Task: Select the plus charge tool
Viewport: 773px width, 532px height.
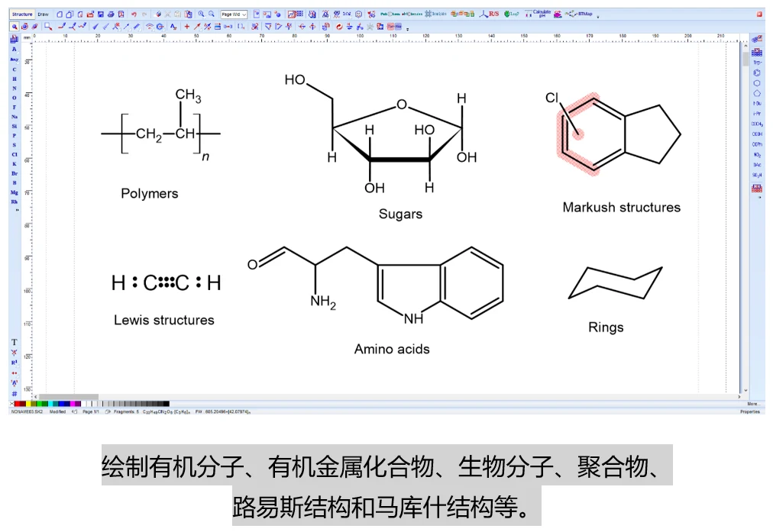Action: coord(187,27)
